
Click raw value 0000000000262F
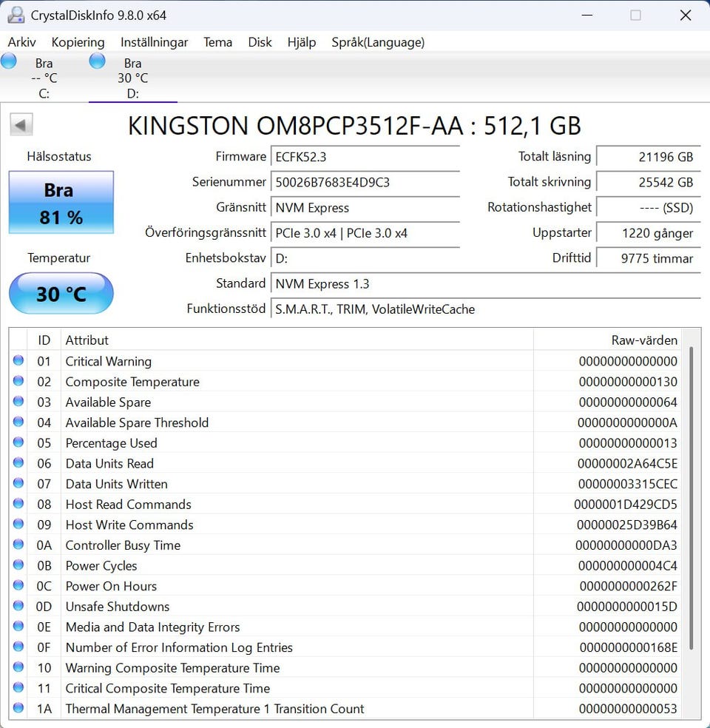[x=629, y=586]
